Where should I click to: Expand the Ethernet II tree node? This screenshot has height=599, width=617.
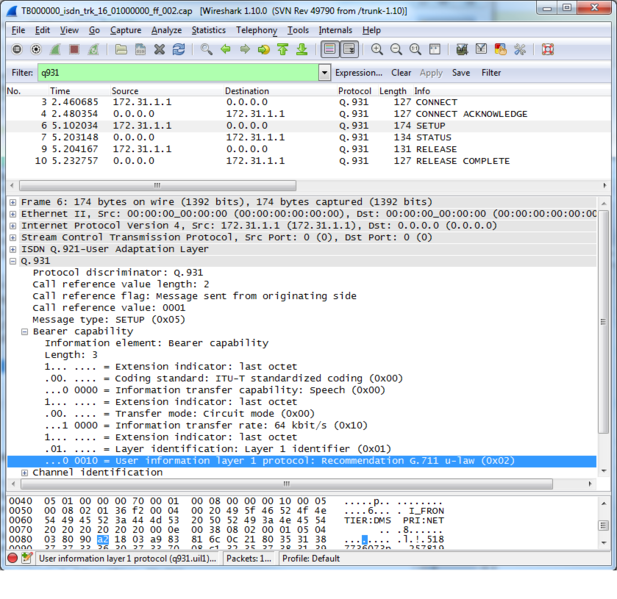[13, 214]
